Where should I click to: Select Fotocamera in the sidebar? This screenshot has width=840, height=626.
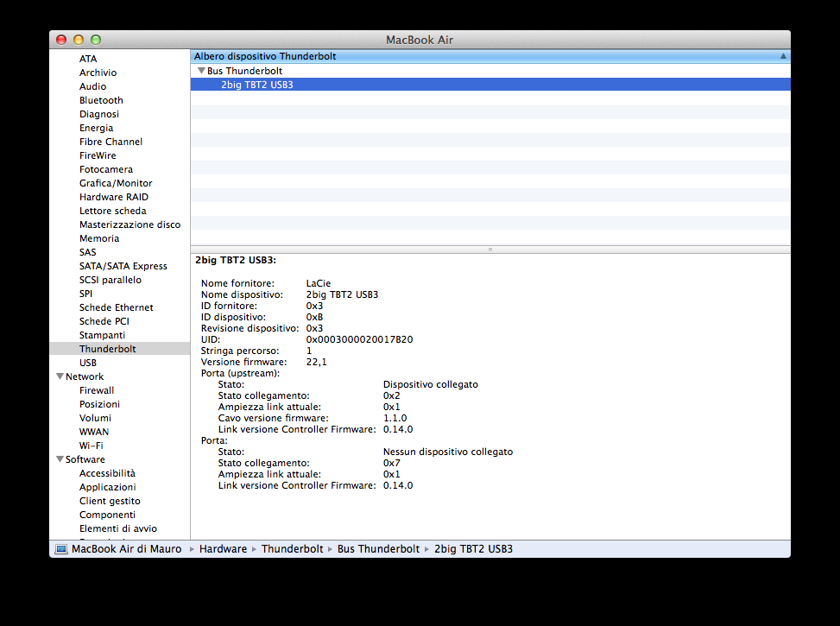click(x=106, y=169)
